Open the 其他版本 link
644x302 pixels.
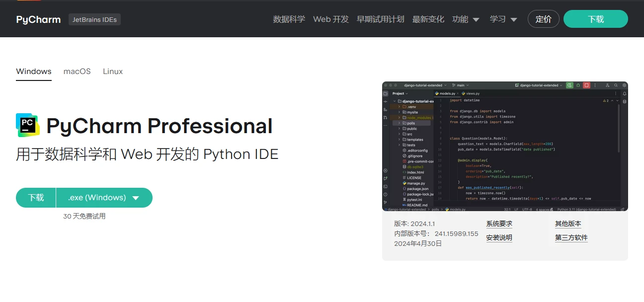click(x=568, y=224)
